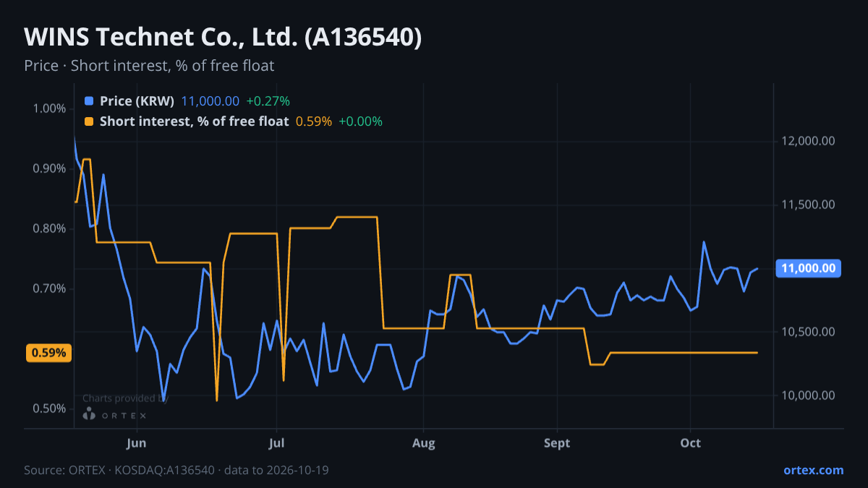Image resolution: width=868 pixels, height=488 pixels.
Task: Click the Jun label on time axis
Action: [x=137, y=443]
